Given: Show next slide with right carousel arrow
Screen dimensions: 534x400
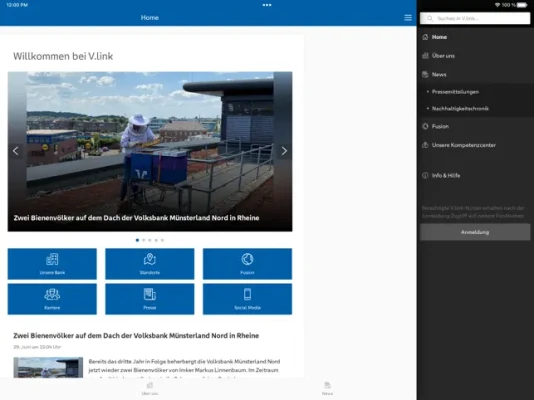Looking at the screenshot, I should click(x=284, y=151).
